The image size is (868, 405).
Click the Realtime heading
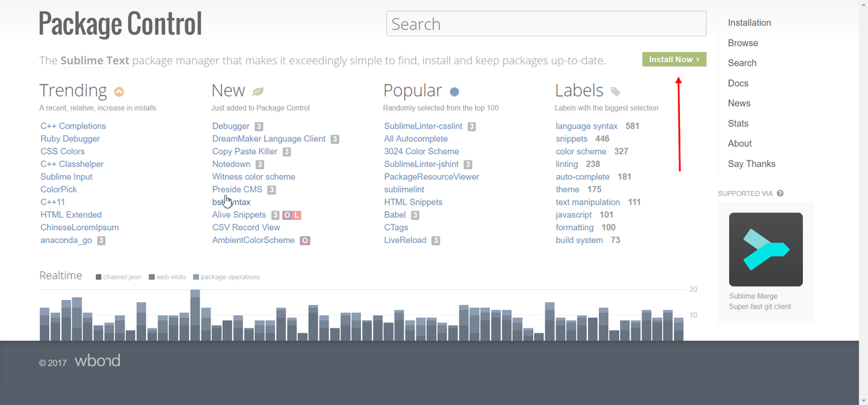pyautogui.click(x=61, y=276)
